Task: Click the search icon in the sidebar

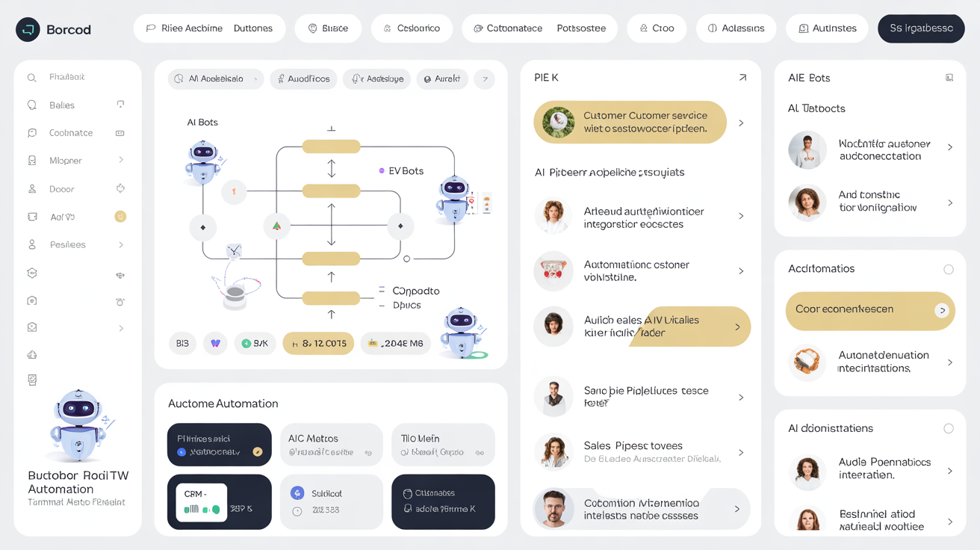Action: click(32, 78)
